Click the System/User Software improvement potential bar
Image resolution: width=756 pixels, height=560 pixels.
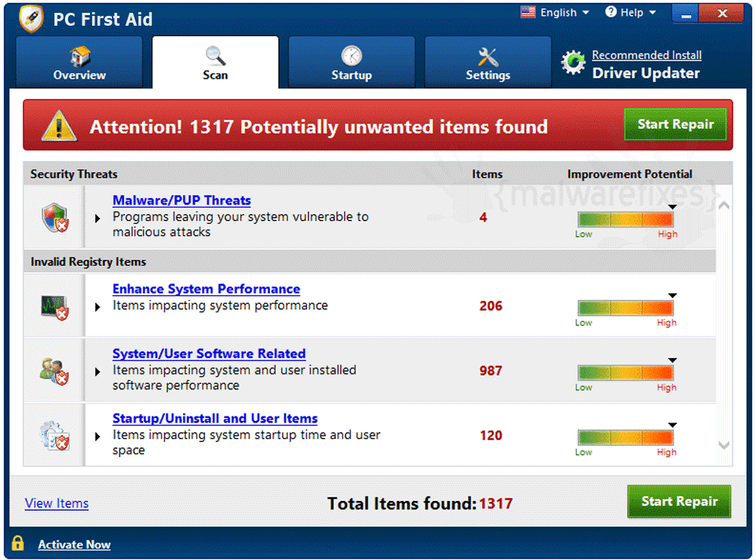coord(625,373)
